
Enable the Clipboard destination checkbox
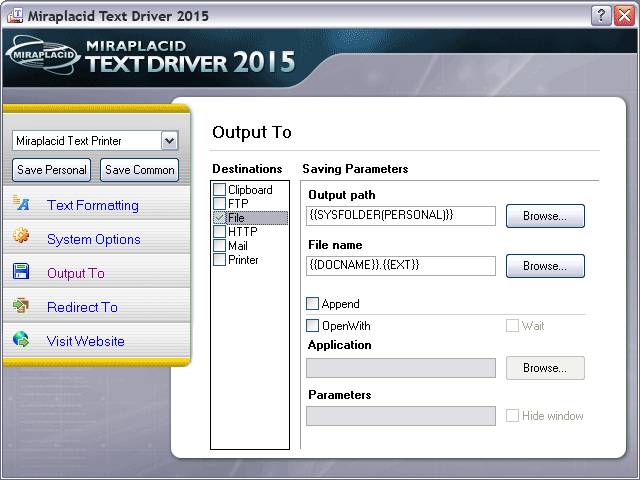pyautogui.click(x=220, y=189)
